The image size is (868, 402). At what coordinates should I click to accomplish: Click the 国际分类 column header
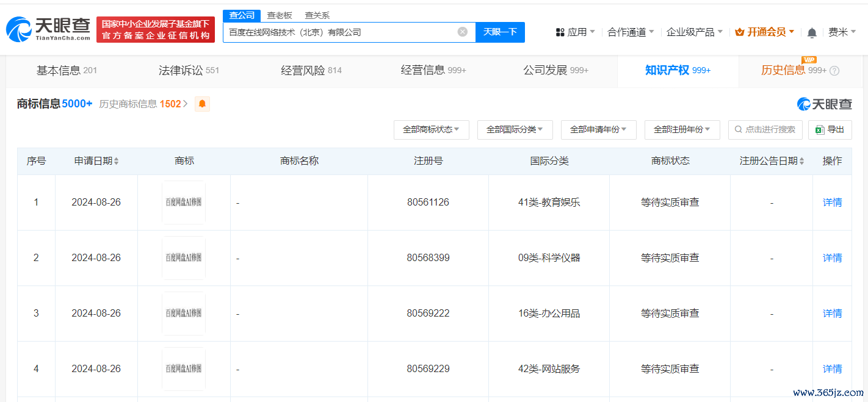pyautogui.click(x=549, y=161)
